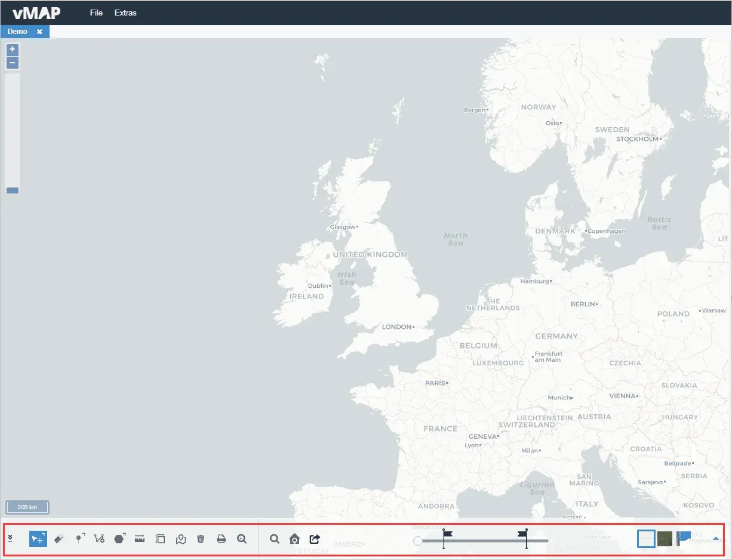Click the PARIS label on map

[x=435, y=383]
